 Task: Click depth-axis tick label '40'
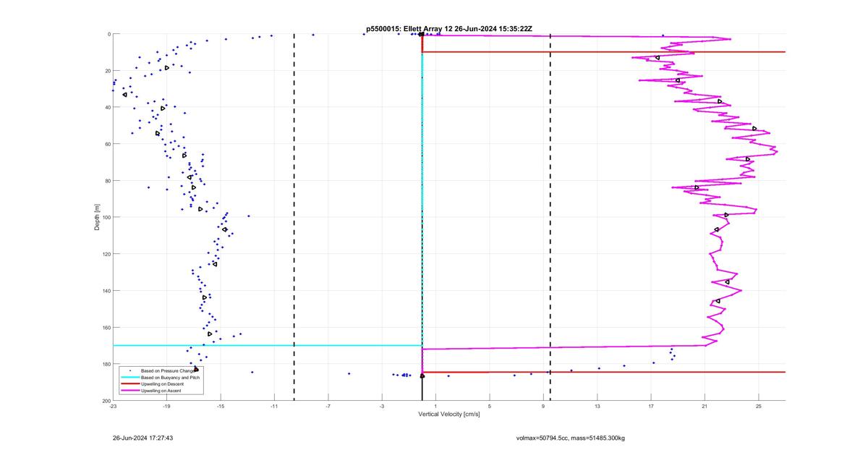click(x=107, y=107)
